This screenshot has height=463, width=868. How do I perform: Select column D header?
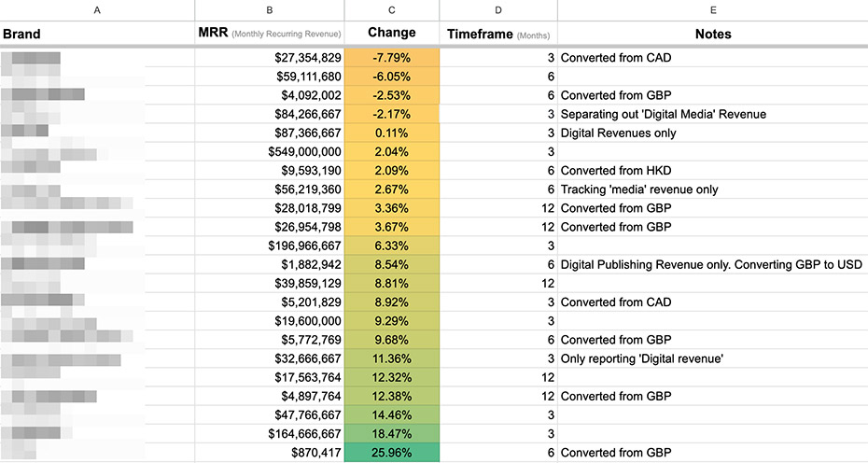point(498,10)
